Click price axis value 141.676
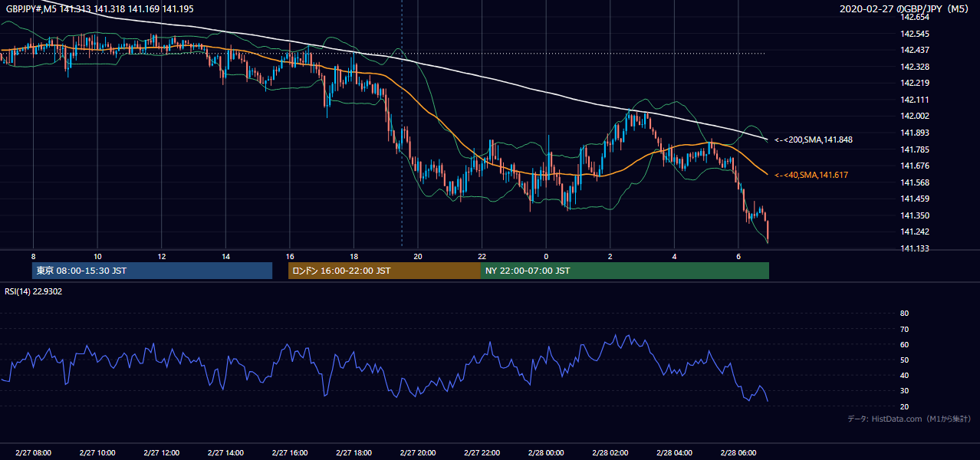The height and width of the screenshot is (460, 980). pos(914,166)
